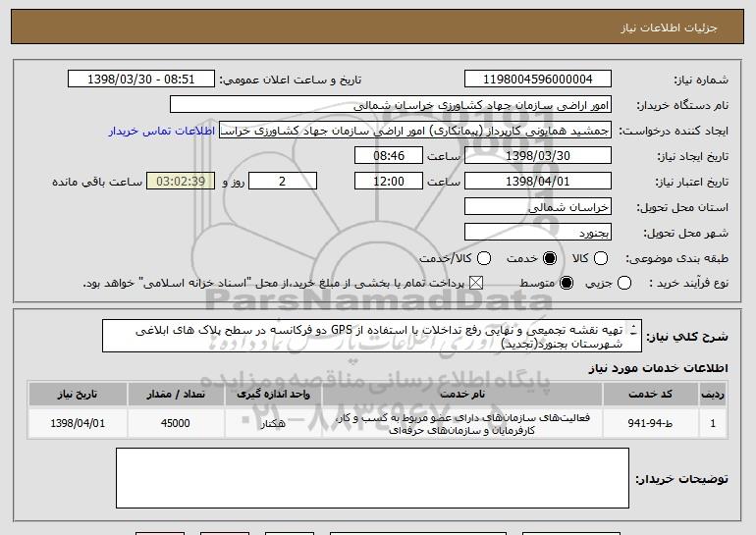756x535 pixels.
Task: Click the need creation date 1398/03/30
Action: click(x=538, y=156)
